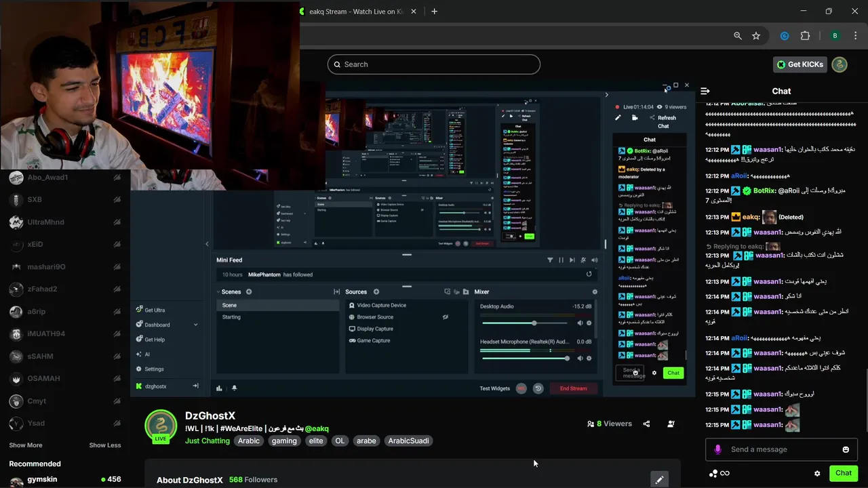
Task: Open the Get Help menu item
Action: click(x=151, y=340)
